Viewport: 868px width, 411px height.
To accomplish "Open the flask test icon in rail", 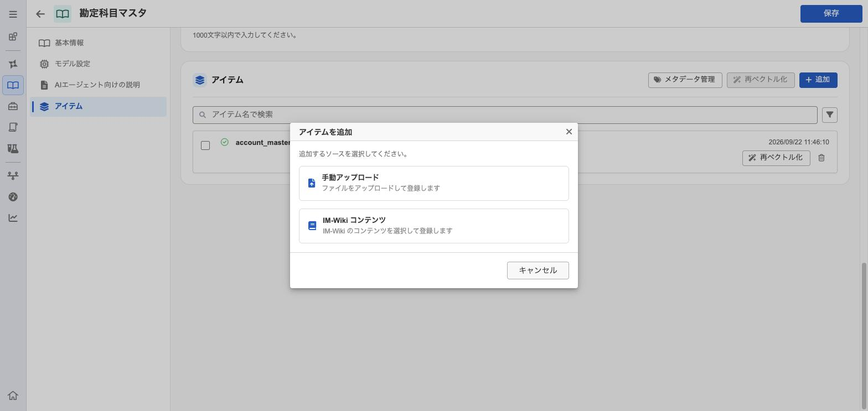I will click(13, 148).
